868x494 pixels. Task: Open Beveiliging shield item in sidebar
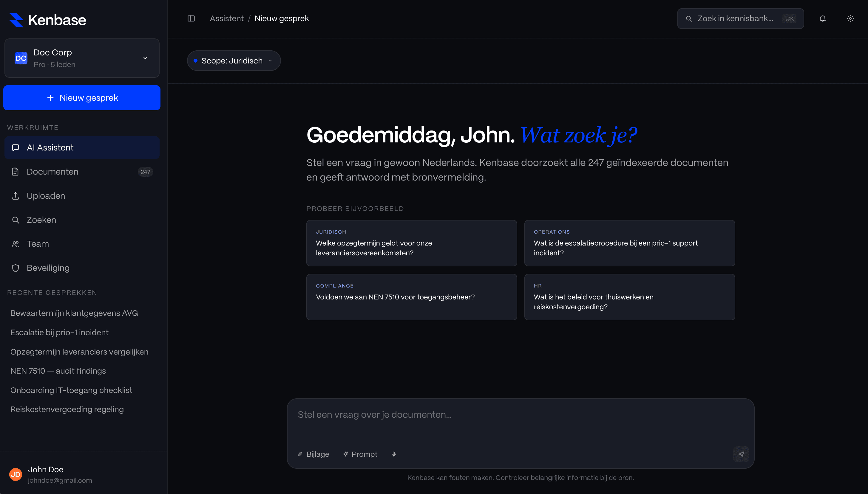tap(48, 268)
